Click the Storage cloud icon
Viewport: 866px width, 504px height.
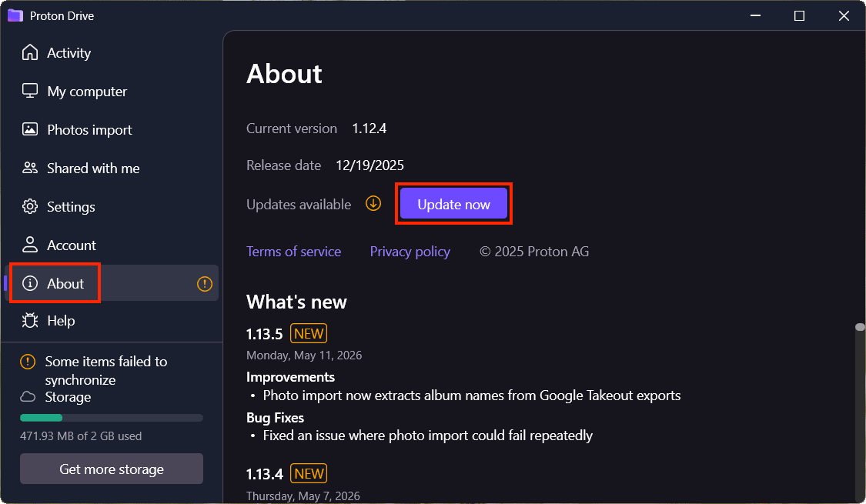[28, 397]
